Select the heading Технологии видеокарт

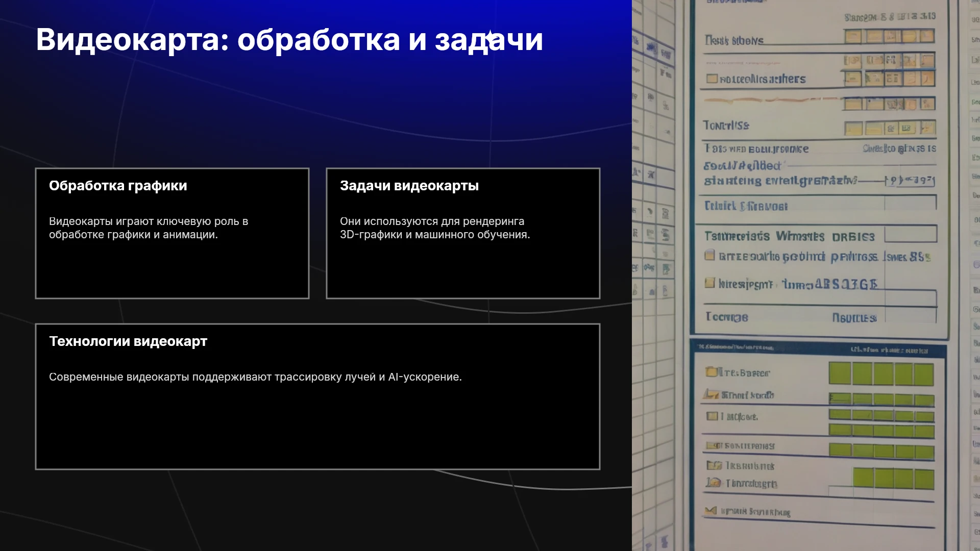[x=128, y=341]
